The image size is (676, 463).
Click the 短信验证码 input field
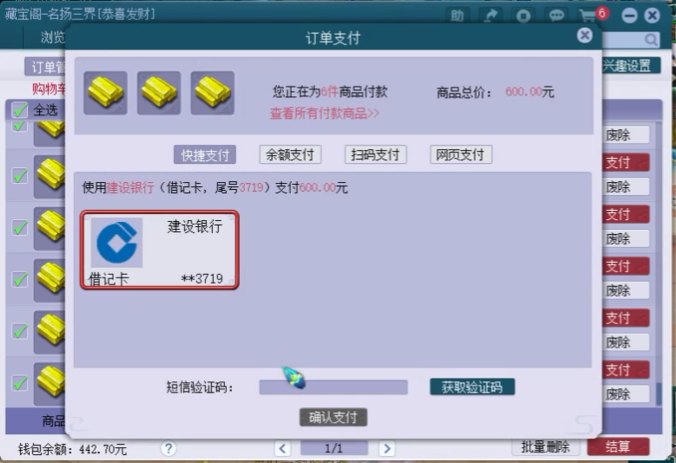pyautogui.click(x=333, y=387)
